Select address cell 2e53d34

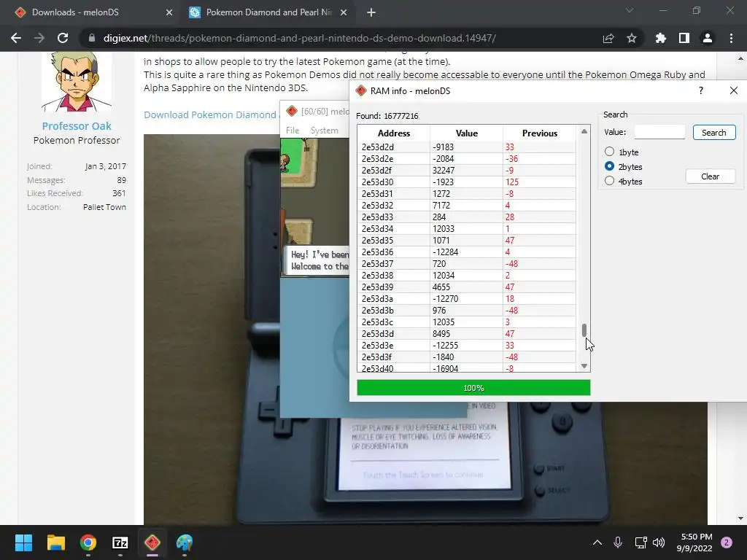(x=393, y=228)
